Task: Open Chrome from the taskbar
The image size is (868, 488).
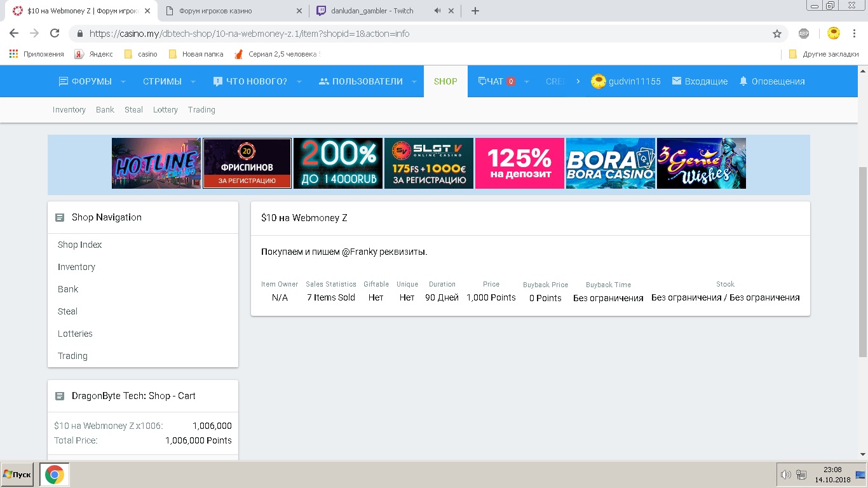Action: 55,475
